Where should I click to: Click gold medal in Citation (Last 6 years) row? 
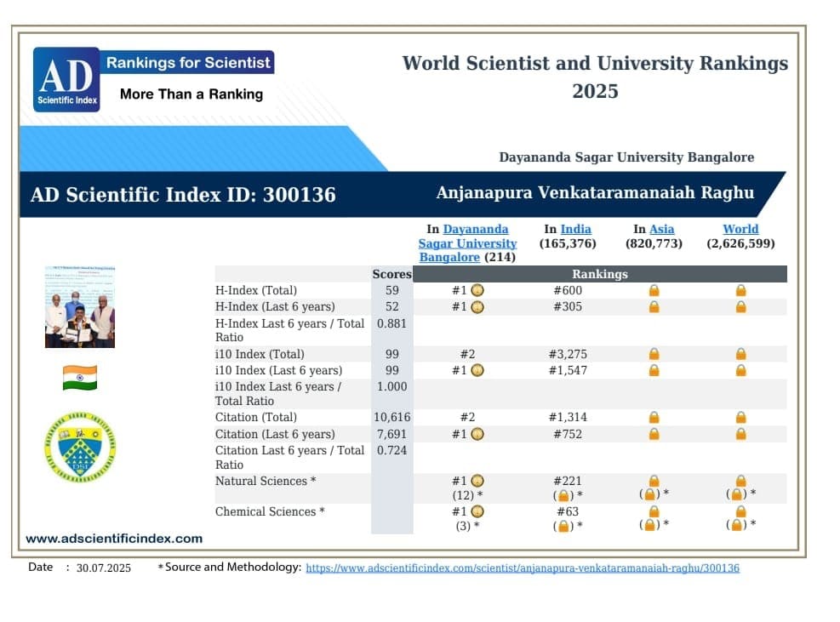[477, 435]
